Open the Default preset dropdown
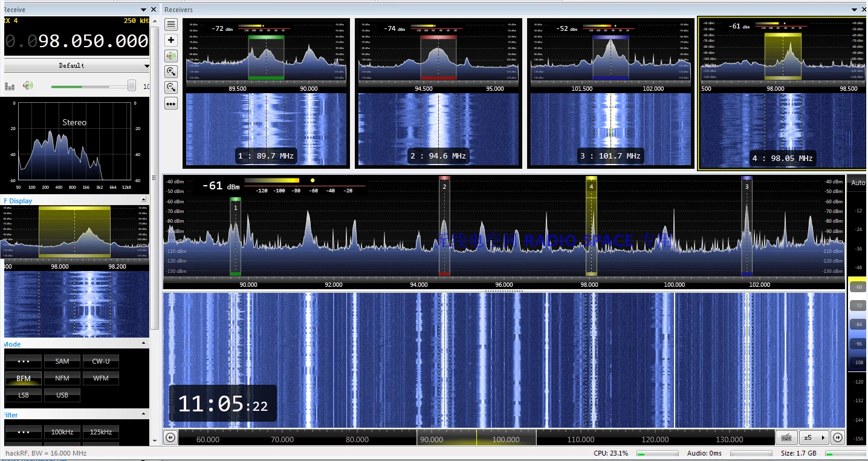This screenshot has height=461, width=868. (x=76, y=65)
